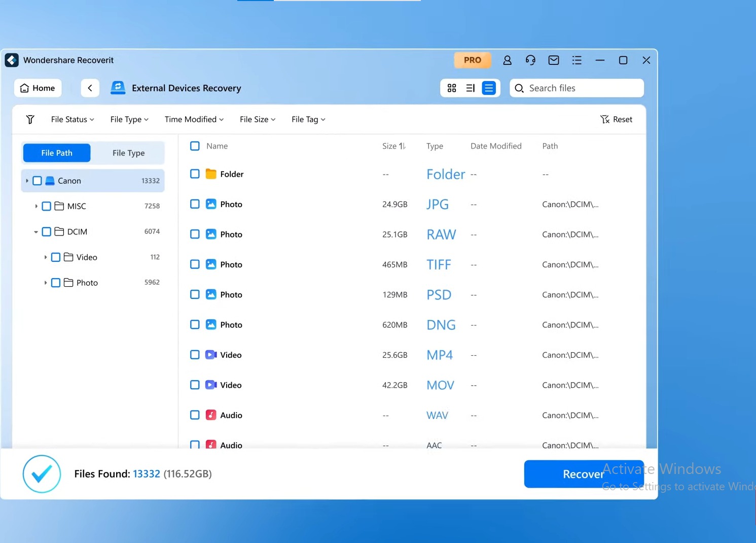The image size is (756, 543).
Task: Click the PSD type label
Action: tap(439, 294)
